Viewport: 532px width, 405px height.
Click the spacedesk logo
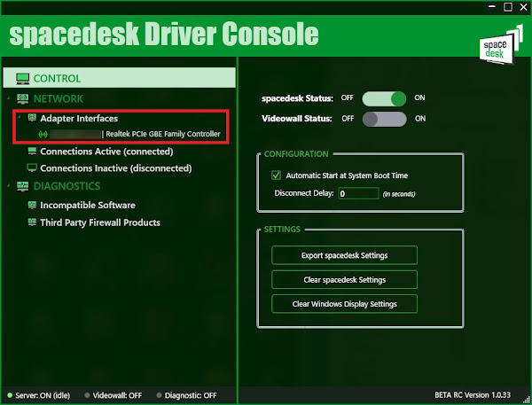(x=501, y=44)
